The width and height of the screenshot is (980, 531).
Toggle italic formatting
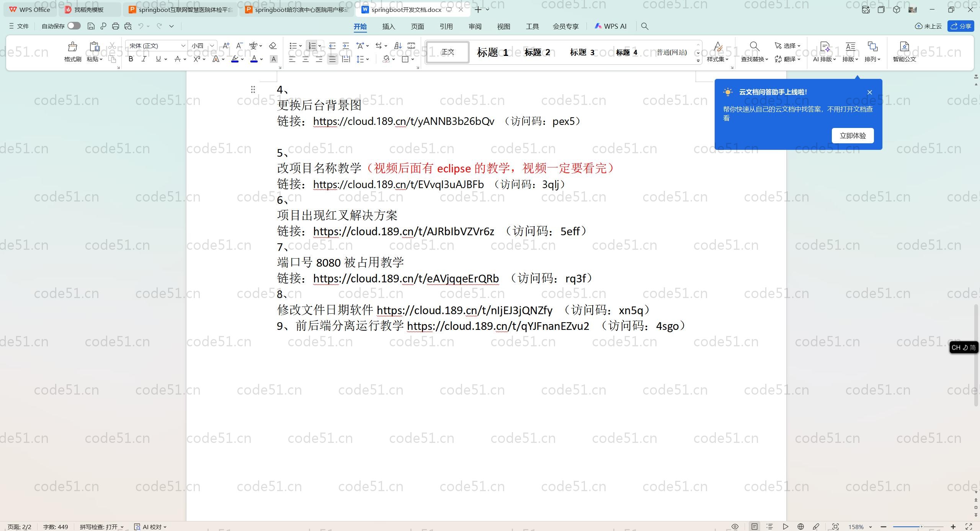tap(144, 59)
